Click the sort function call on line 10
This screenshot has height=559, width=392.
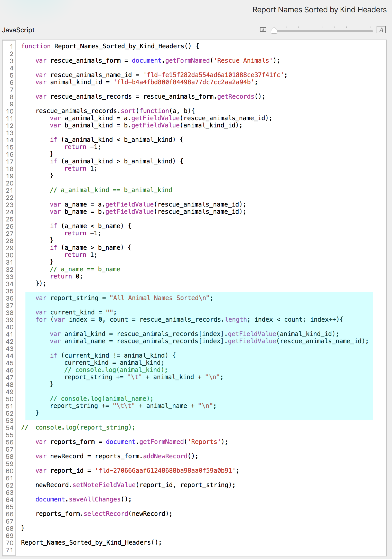click(x=128, y=111)
